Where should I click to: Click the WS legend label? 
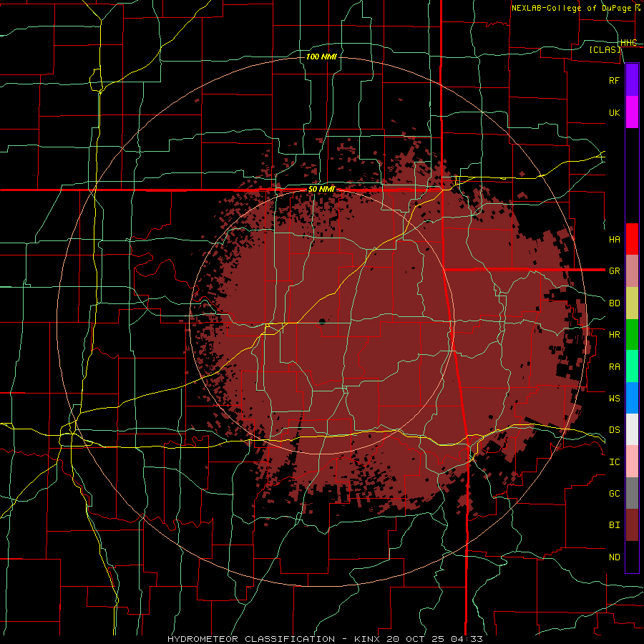point(614,398)
